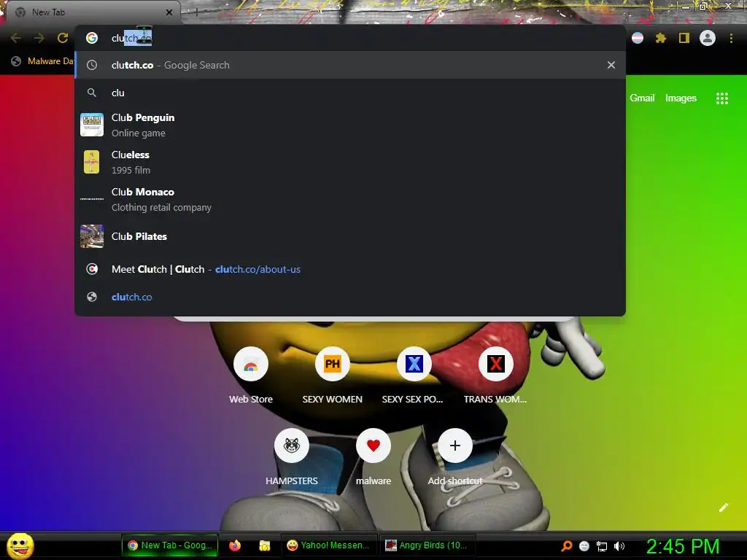Click the customize page pencil icon
Viewport: 747px width, 560px height.
click(x=723, y=507)
